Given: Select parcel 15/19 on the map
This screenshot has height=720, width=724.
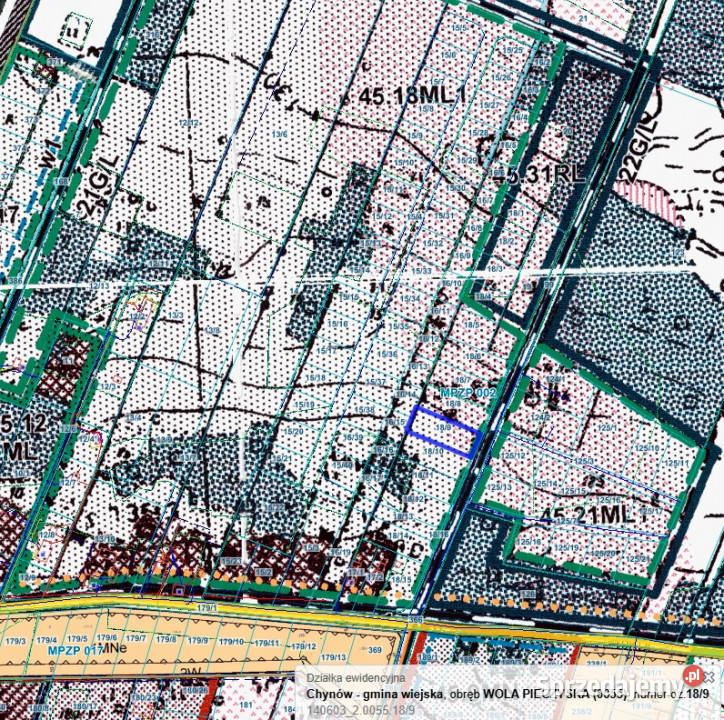Looking at the screenshot, I should coord(304,405).
